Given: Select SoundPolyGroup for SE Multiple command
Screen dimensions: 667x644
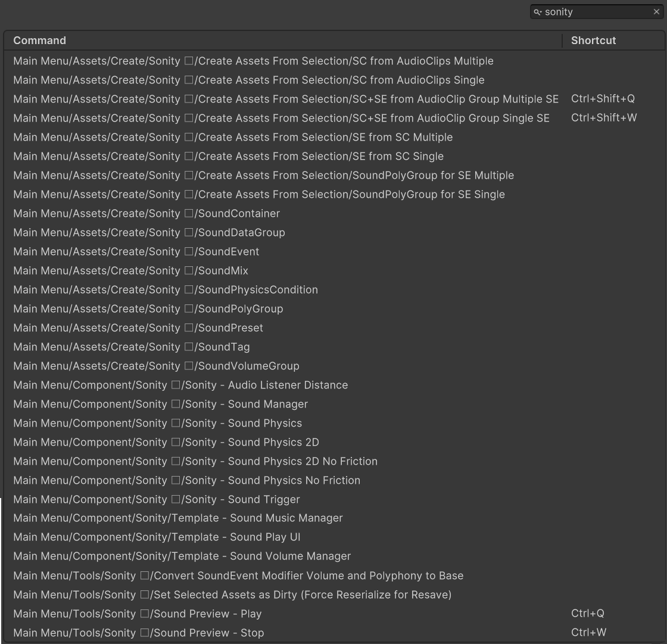Looking at the screenshot, I should (x=333, y=175).
